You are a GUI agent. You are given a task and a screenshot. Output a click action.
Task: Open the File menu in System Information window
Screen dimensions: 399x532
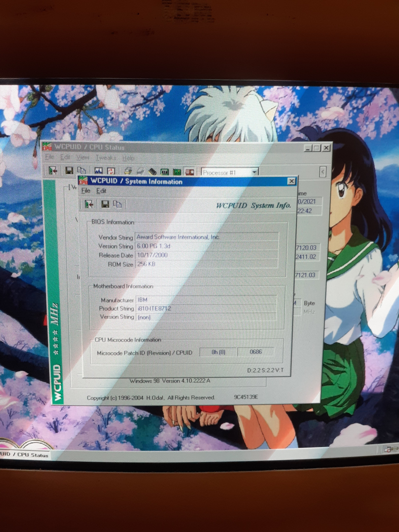tap(86, 191)
